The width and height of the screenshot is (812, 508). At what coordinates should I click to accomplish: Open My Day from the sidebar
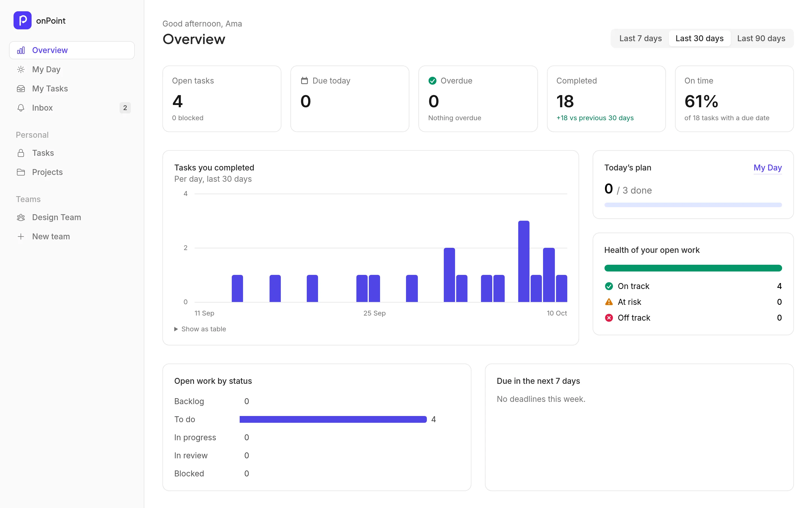72,69
